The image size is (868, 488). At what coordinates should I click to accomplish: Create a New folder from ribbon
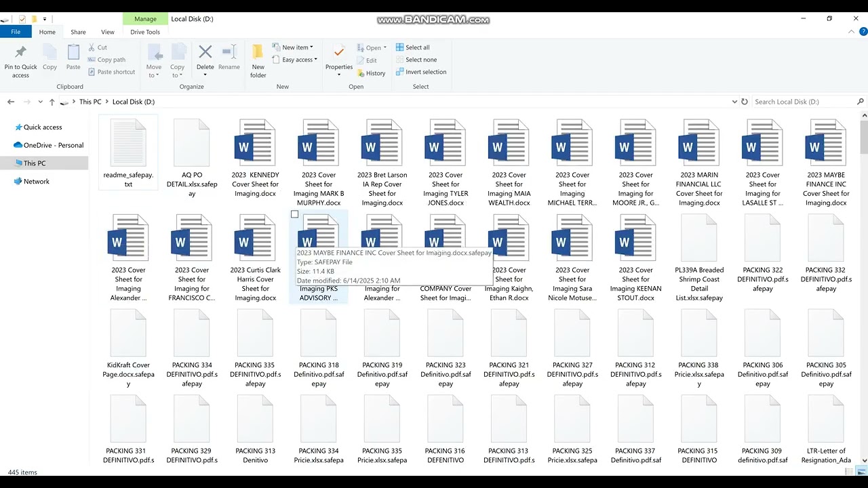click(258, 61)
